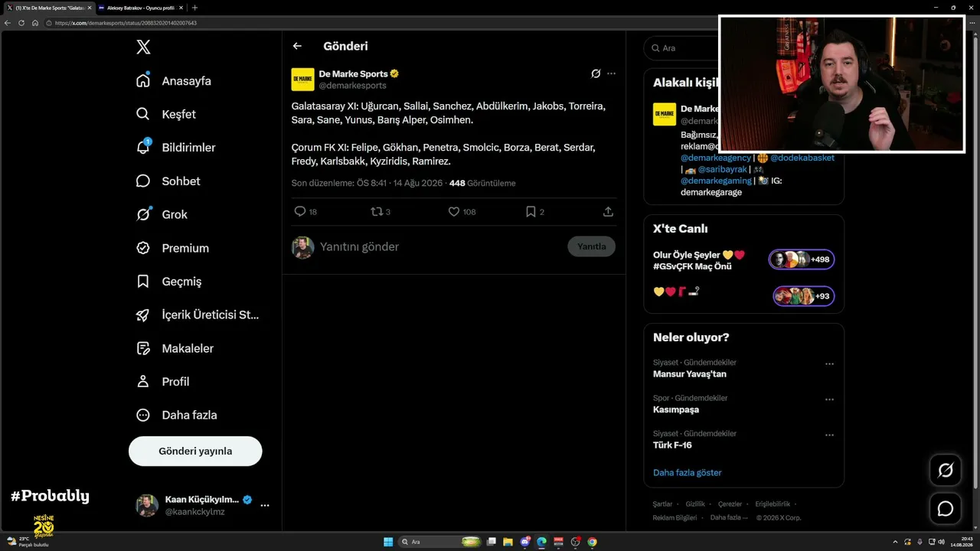Click the repost icon with 3 reposts
Viewport: 980px width, 551px height.
377,211
